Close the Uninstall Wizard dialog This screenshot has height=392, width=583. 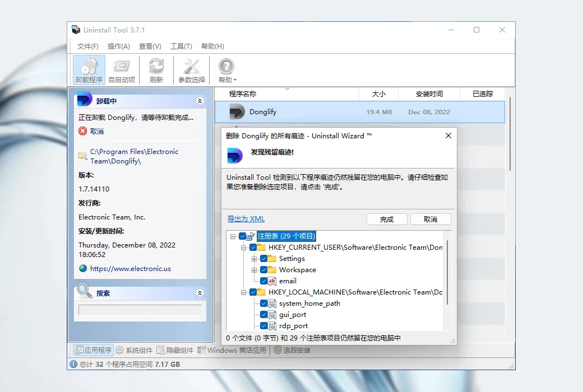[448, 136]
